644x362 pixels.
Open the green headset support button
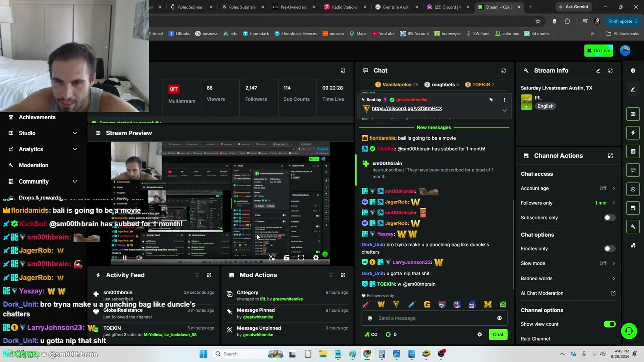click(x=629, y=331)
